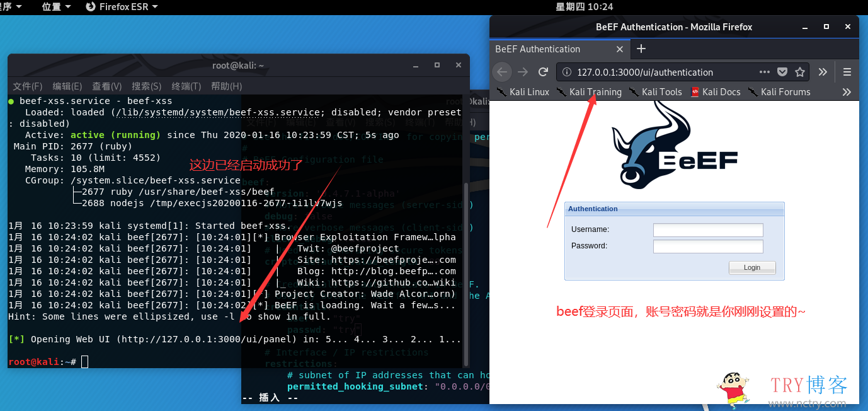
Task: Click the 星期四 10:24 clock
Action: [584, 6]
